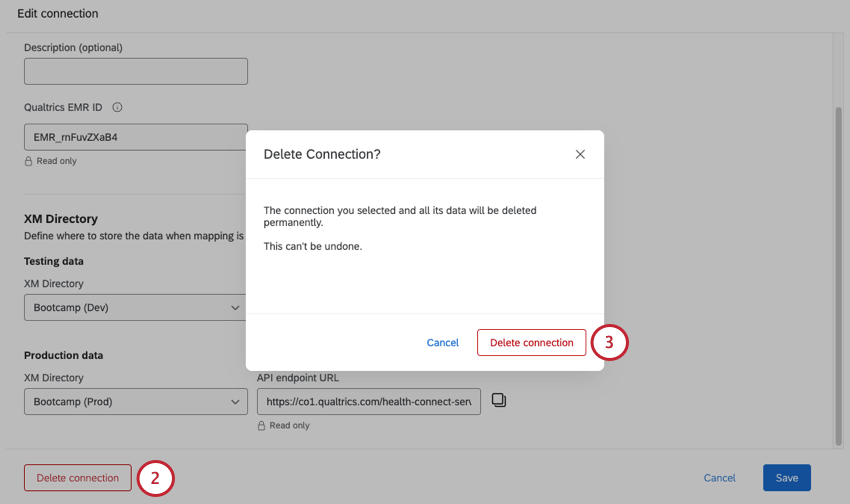The image size is (850, 504).
Task: Click the lock icon below API endpoint URL
Action: [x=262, y=425]
